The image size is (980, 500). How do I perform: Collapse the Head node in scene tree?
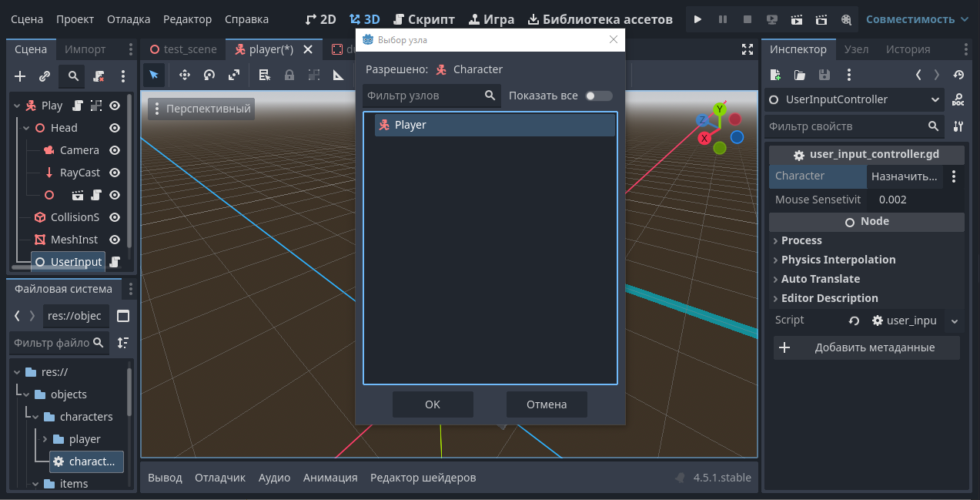tap(26, 128)
